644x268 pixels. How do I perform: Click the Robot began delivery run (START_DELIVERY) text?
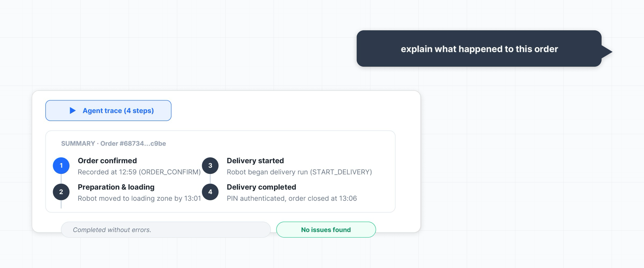(x=299, y=172)
